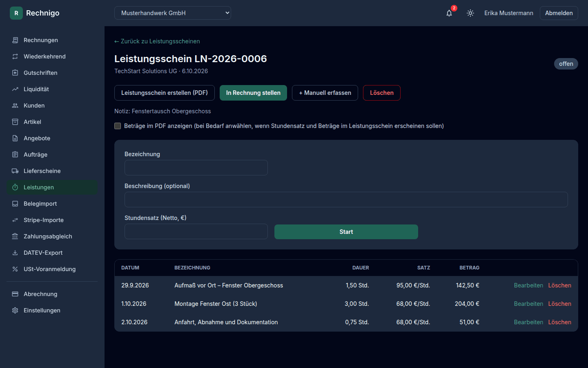Open Liquidität via its chart icon

(15, 89)
